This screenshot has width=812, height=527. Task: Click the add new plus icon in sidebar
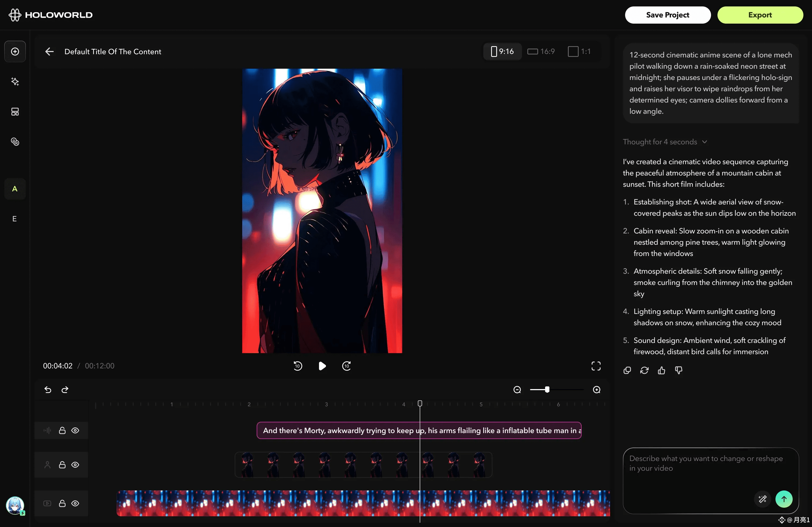click(x=15, y=52)
